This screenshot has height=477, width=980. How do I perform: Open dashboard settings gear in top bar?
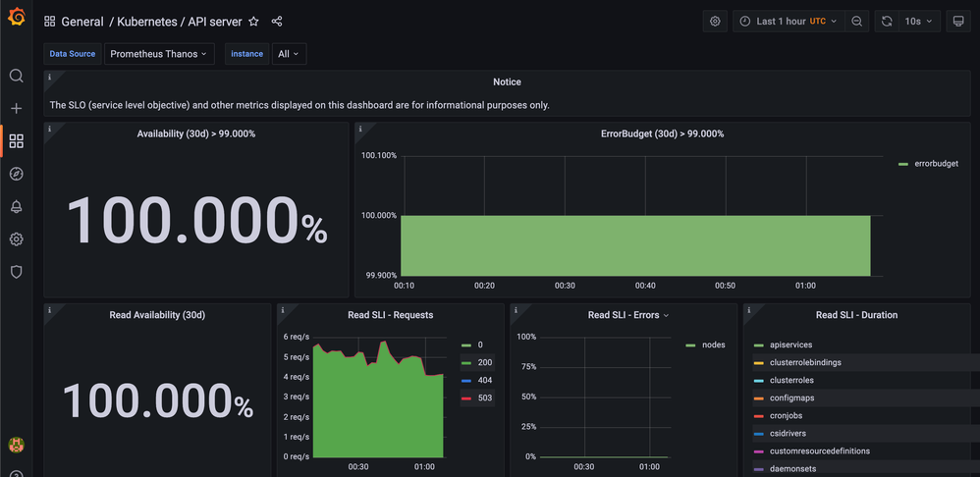(x=715, y=22)
